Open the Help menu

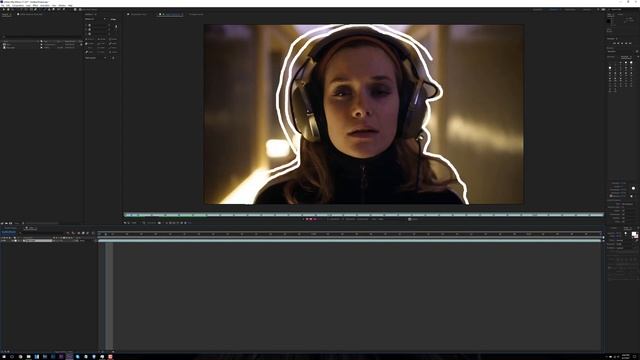point(70,5)
